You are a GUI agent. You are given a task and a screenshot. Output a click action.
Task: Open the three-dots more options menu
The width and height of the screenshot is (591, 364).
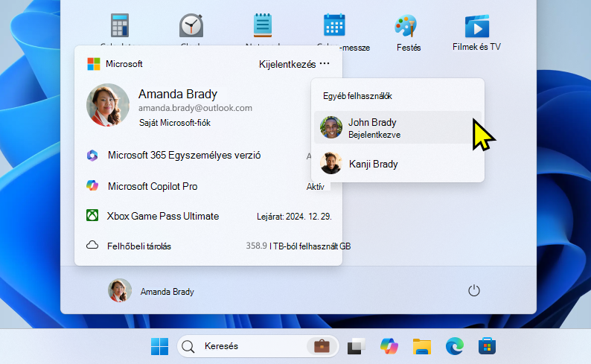(325, 64)
